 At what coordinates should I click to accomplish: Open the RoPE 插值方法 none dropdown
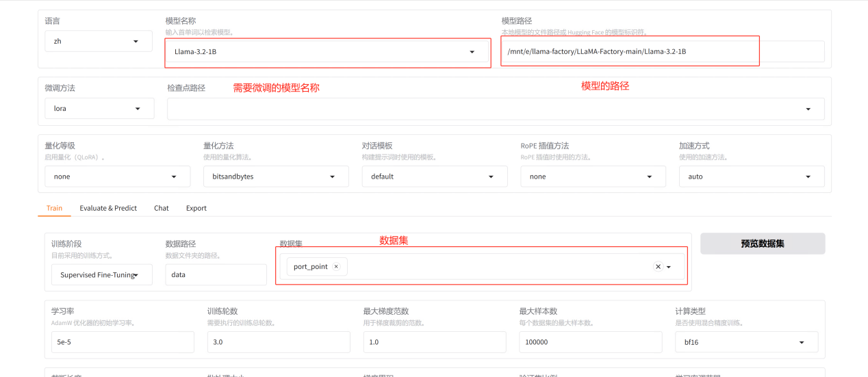(x=593, y=177)
